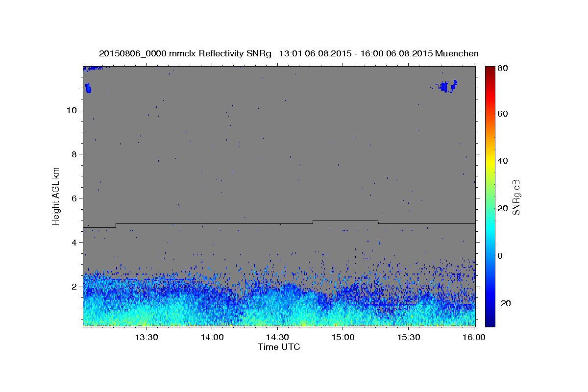588x392 pixels.
Task: Select the 'Muenchen' word in the title
Action: [457, 53]
